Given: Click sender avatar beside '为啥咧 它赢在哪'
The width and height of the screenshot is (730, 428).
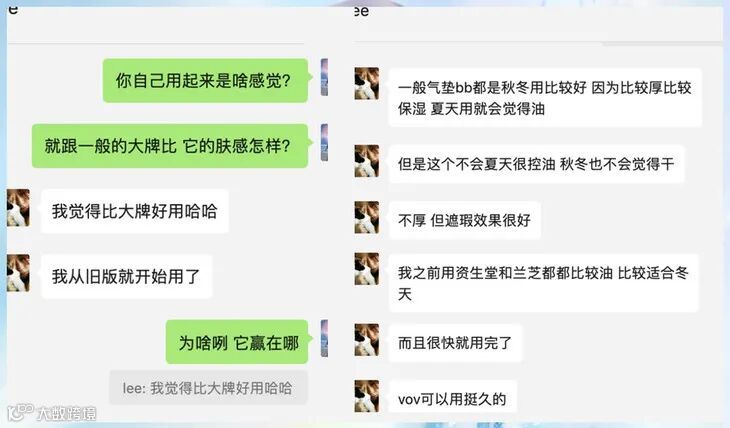Looking at the screenshot, I should coord(324,339).
